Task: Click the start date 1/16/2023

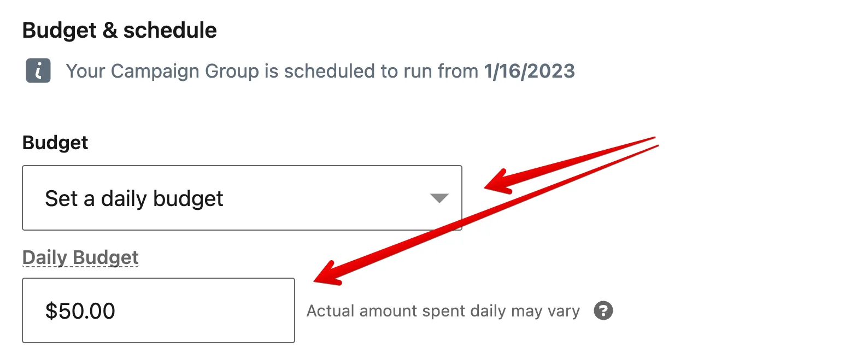Action: click(529, 71)
